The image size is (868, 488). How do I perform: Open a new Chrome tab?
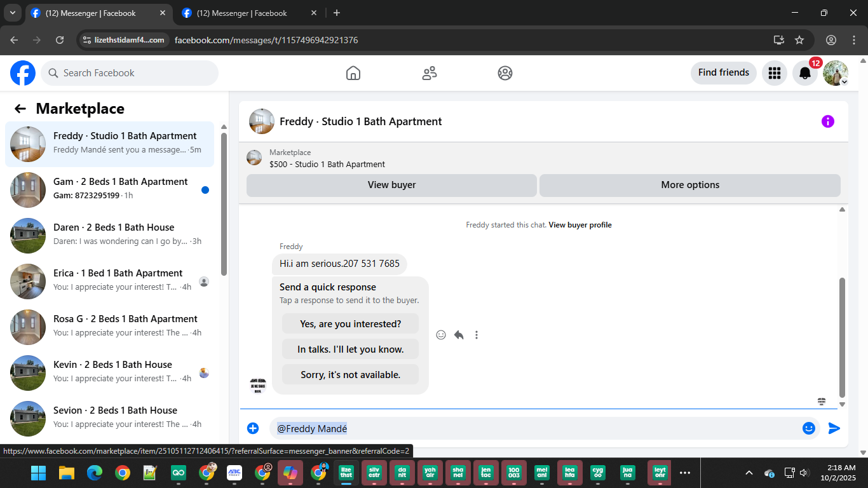click(337, 13)
